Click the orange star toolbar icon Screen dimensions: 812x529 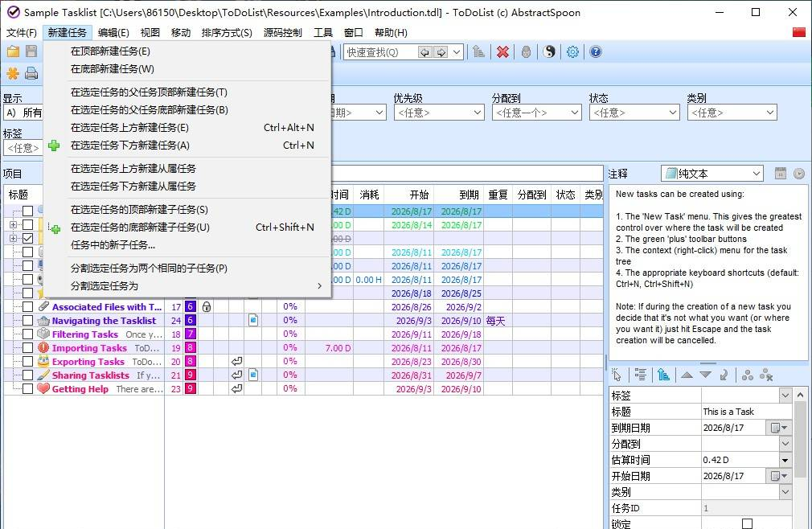tap(12, 73)
